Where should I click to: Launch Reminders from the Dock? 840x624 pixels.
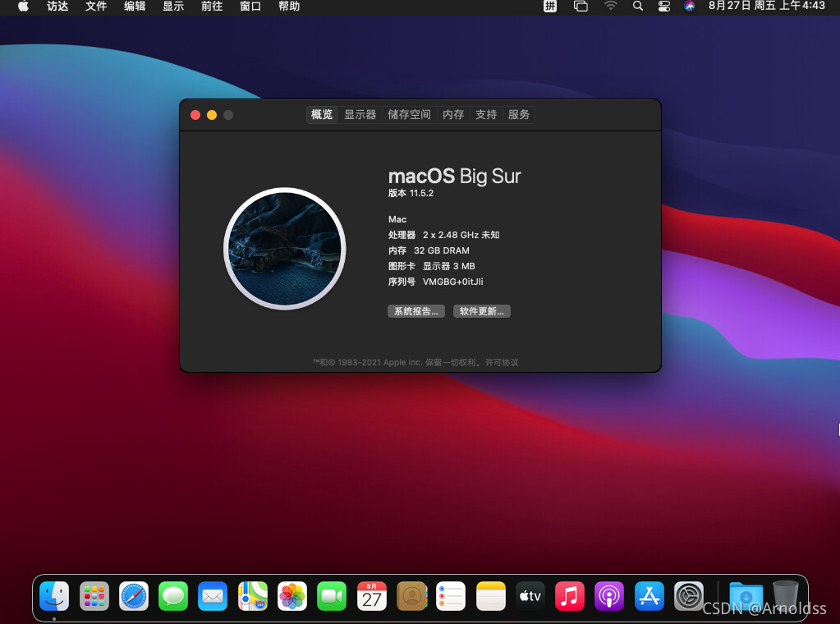451,596
